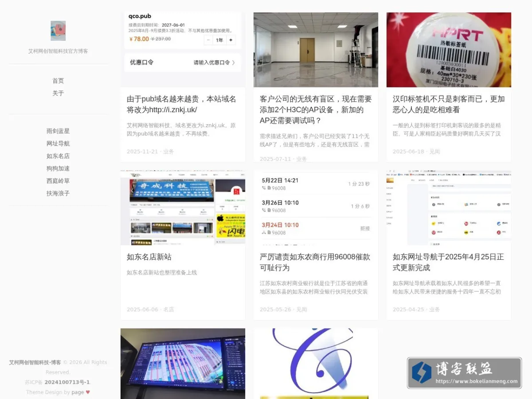Viewport: 532px width, 399px height.
Task: Click excerpt beginning 江苏如东农村商业银行就是位于
Action: pyautogui.click(x=314, y=287)
